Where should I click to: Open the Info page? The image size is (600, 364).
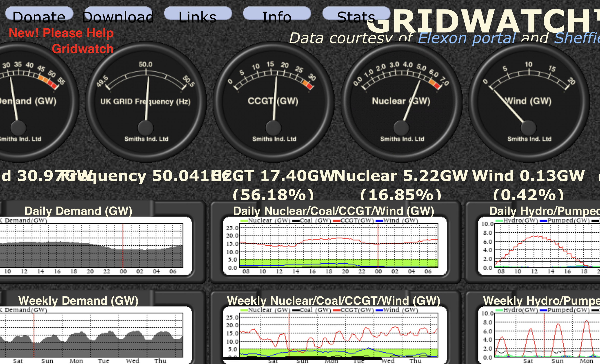click(x=277, y=14)
